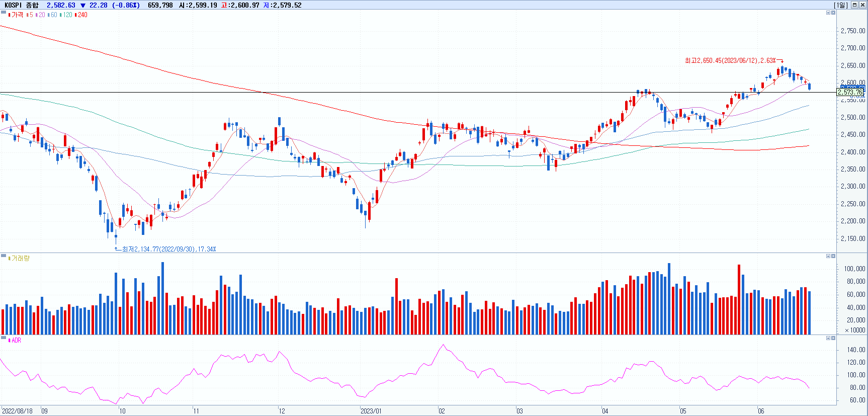
Task: Click the ×10000 volume unit label
Action: pyautogui.click(x=855, y=330)
